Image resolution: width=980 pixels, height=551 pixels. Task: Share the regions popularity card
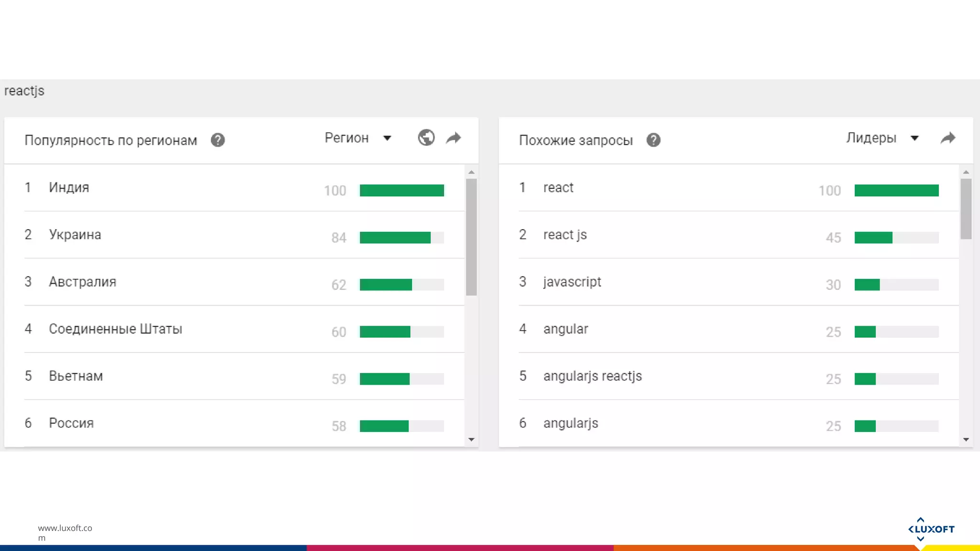[454, 138]
